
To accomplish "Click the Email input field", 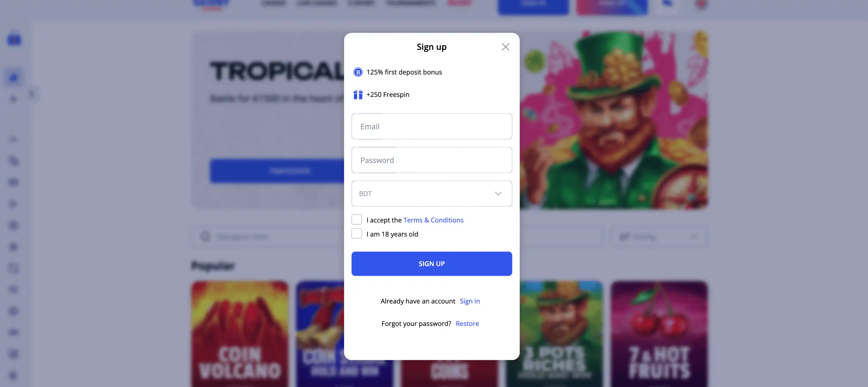I will click(x=431, y=126).
